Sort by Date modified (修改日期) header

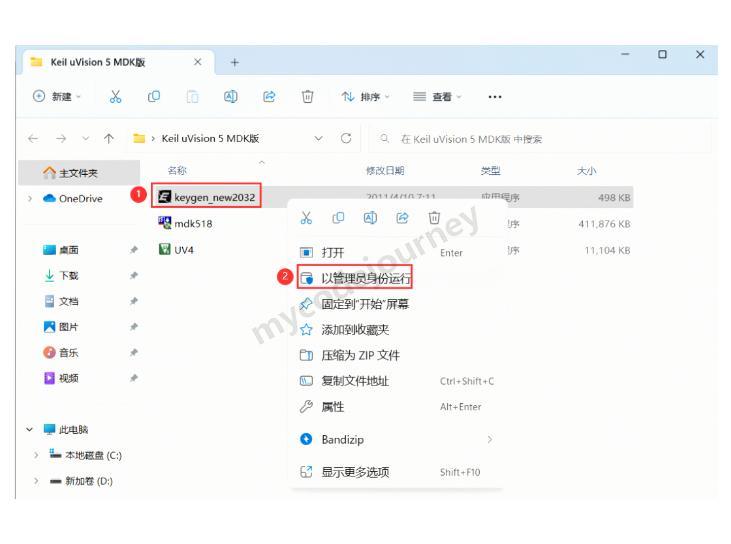385,171
